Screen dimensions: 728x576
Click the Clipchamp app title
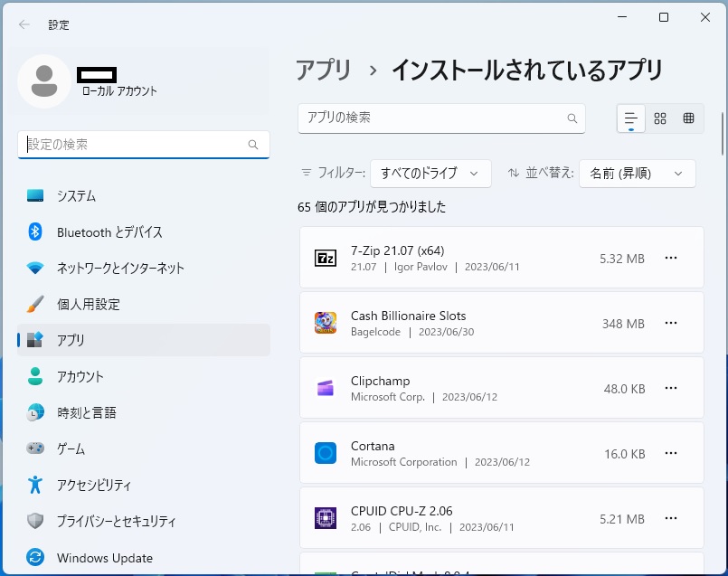pyautogui.click(x=380, y=381)
